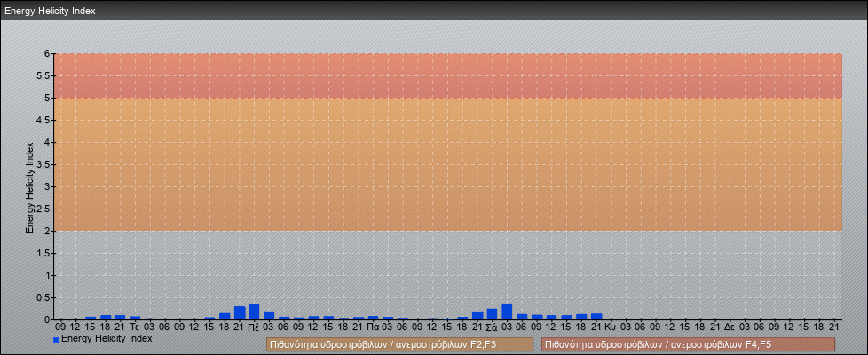Click the blue Energy Helicity Index legend square

pos(56,340)
